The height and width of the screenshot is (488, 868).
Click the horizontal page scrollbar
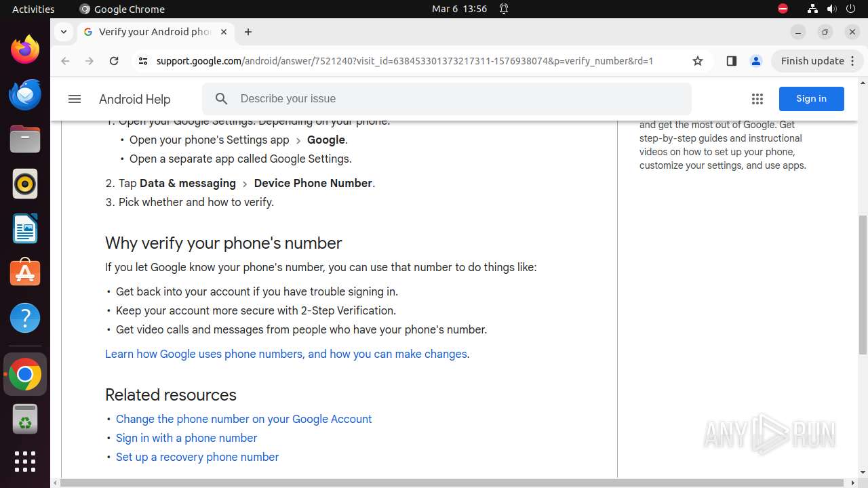453,483
